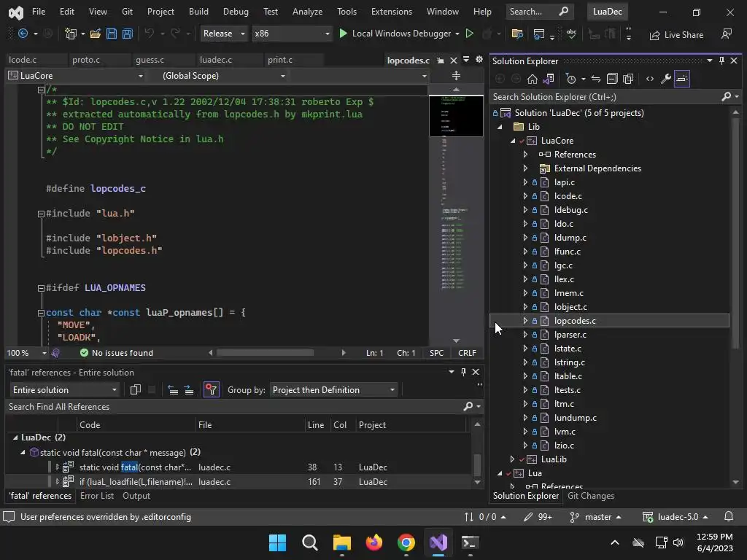Click the 99+ pending changes indicator
Image resolution: width=747 pixels, height=560 pixels.
pos(538,517)
